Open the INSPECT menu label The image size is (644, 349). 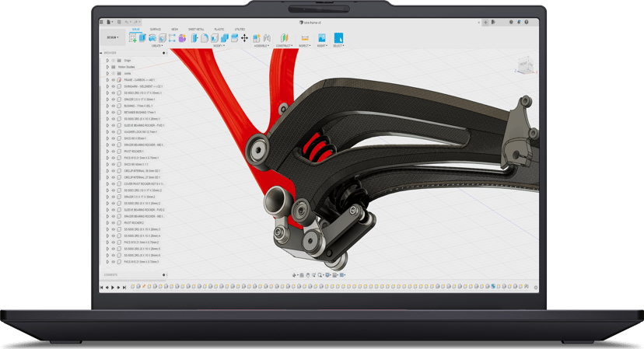pyautogui.click(x=304, y=46)
